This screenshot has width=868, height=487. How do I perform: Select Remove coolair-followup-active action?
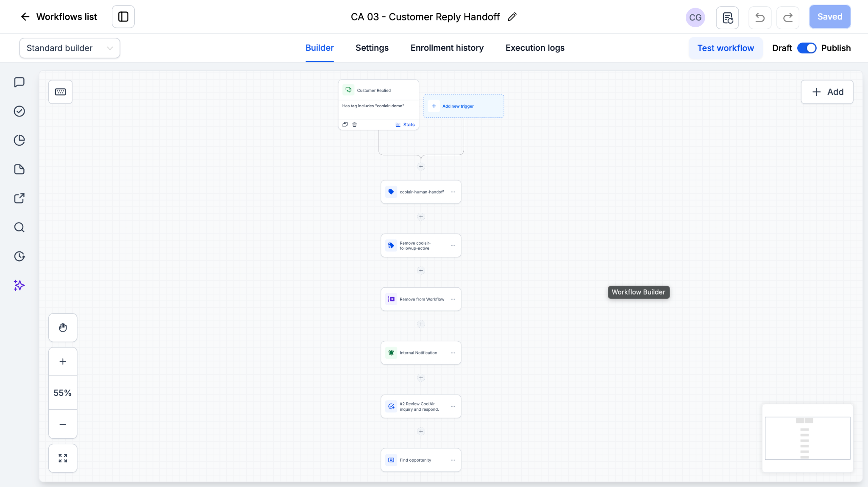pyautogui.click(x=421, y=246)
